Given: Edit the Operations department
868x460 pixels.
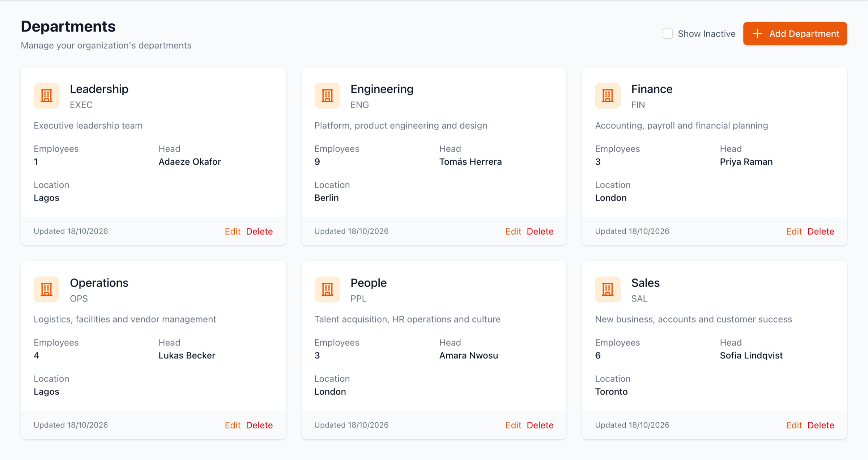Looking at the screenshot, I should (233, 425).
